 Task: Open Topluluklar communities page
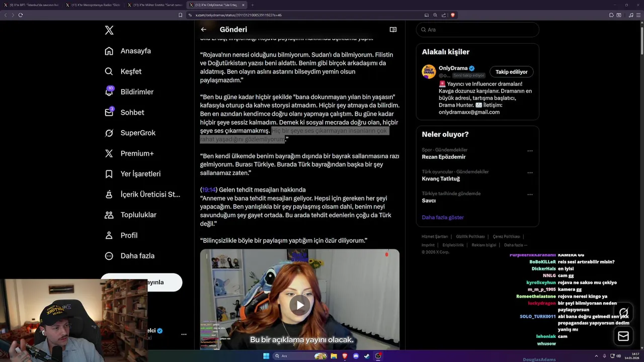pyautogui.click(x=130, y=215)
